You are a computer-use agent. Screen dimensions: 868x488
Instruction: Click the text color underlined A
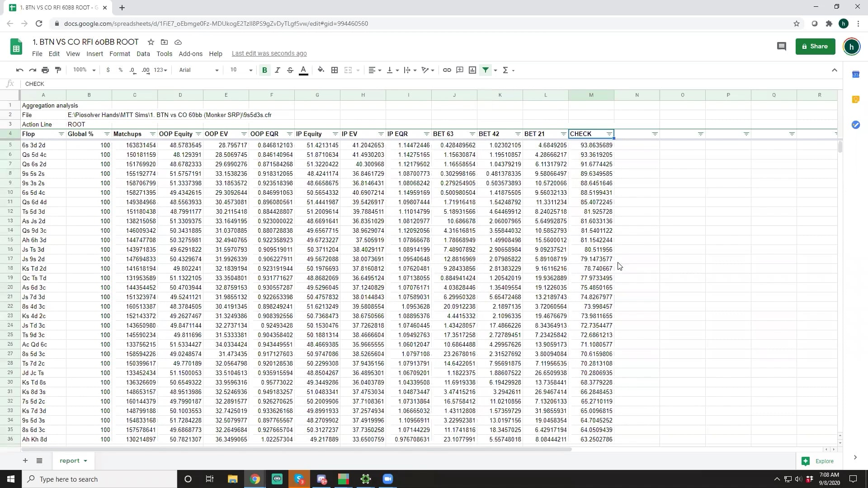pyautogui.click(x=303, y=70)
